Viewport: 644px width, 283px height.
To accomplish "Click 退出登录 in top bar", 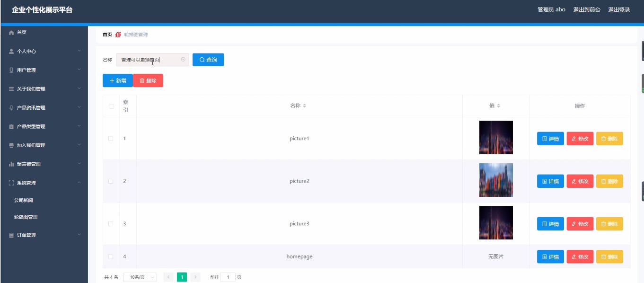I will [x=619, y=9].
